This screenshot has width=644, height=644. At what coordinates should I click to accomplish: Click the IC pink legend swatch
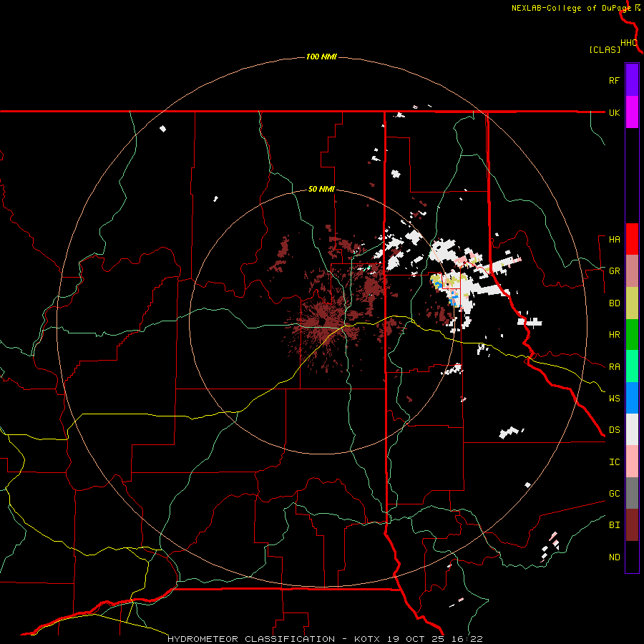point(632,462)
